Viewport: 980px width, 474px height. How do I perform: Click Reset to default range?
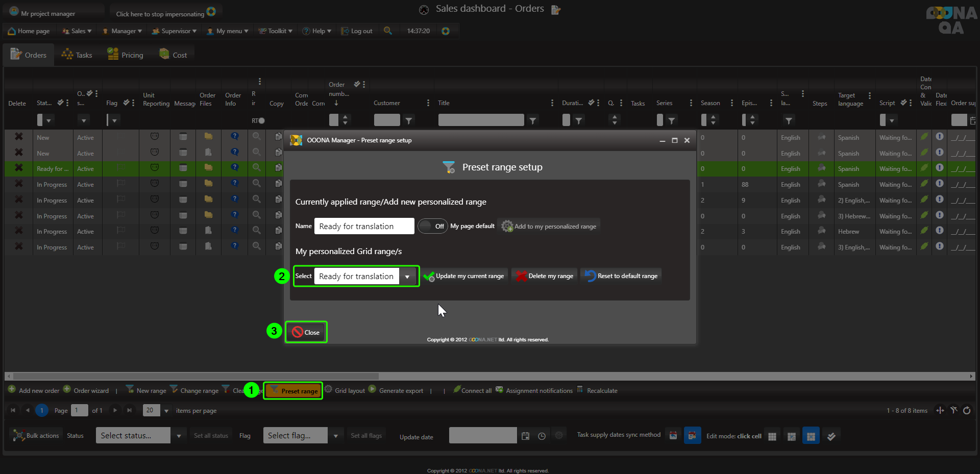tap(621, 276)
